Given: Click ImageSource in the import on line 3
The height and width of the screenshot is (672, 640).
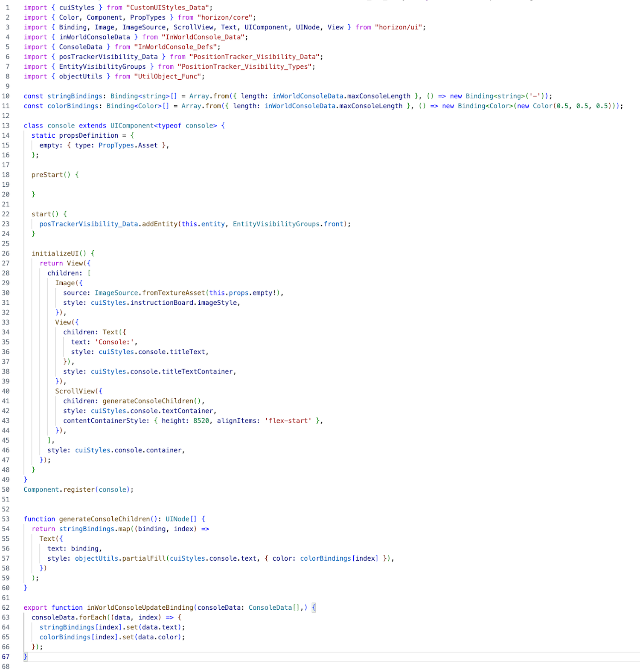Looking at the screenshot, I should pos(144,27).
